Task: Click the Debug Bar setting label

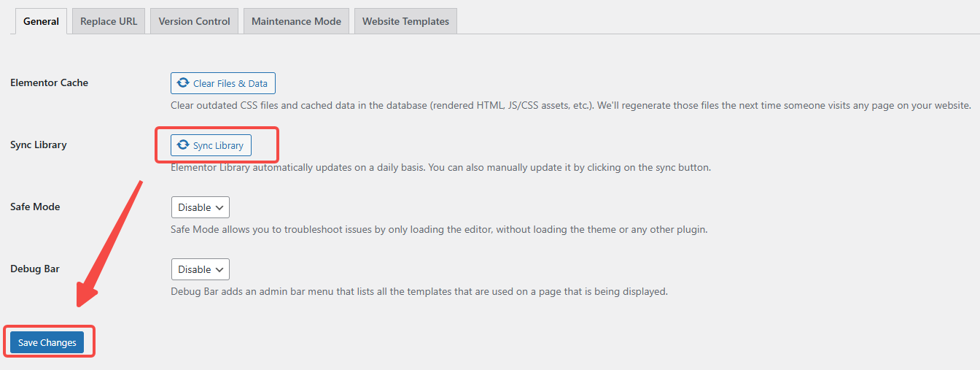Action: [35, 269]
